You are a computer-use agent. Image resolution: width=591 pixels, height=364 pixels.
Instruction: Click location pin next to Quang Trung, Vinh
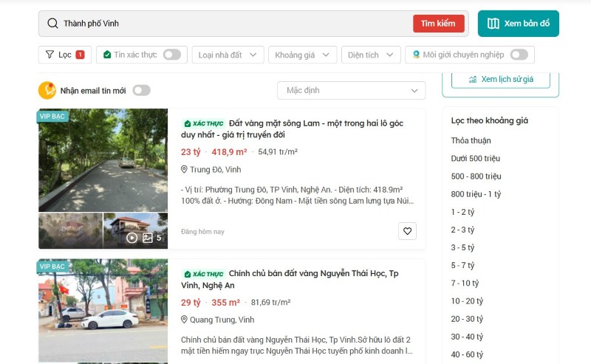pos(184,320)
